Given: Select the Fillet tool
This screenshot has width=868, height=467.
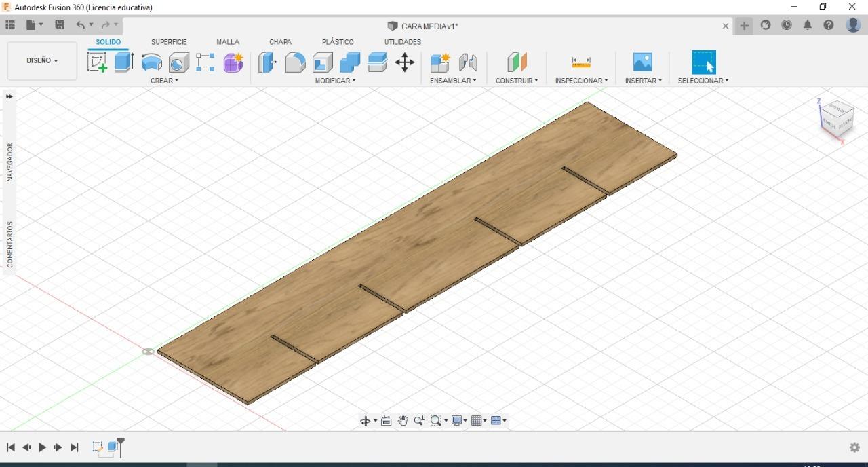Looking at the screenshot, I should coord(295,62).
